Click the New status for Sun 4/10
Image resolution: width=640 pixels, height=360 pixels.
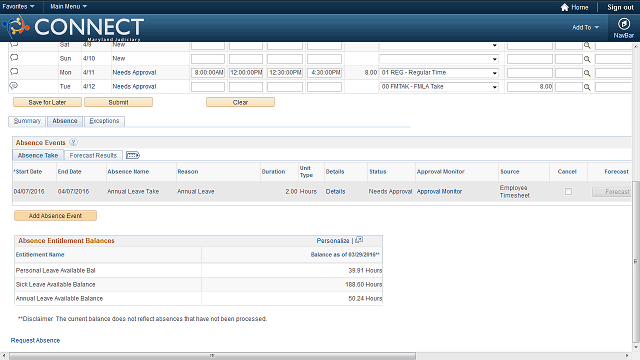(x=119, y=59)
